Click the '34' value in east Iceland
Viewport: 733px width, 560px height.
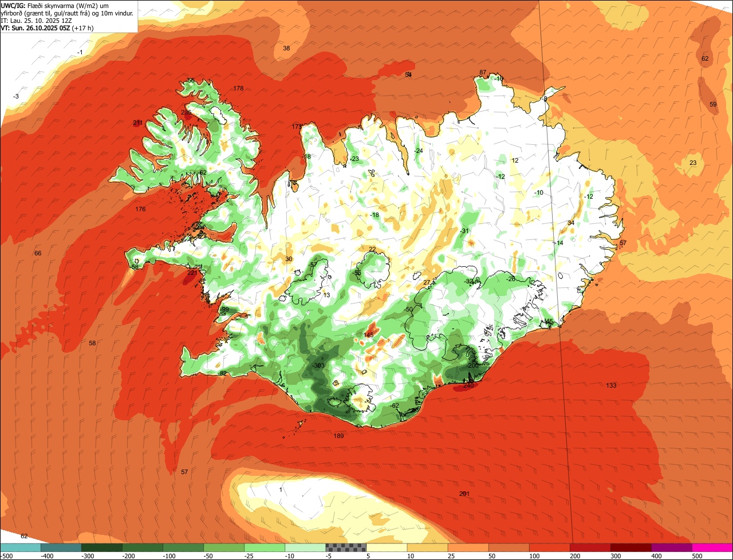[571, 223]
